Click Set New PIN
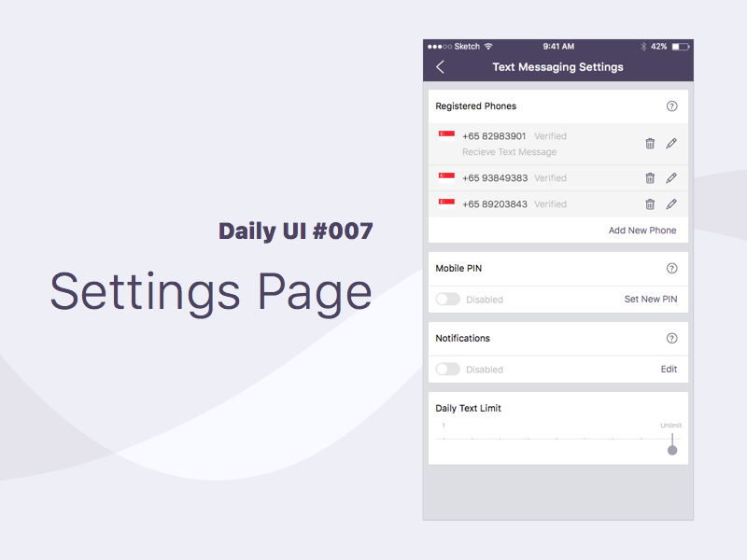This screenshot has height=560, width=747. point(649,299)
